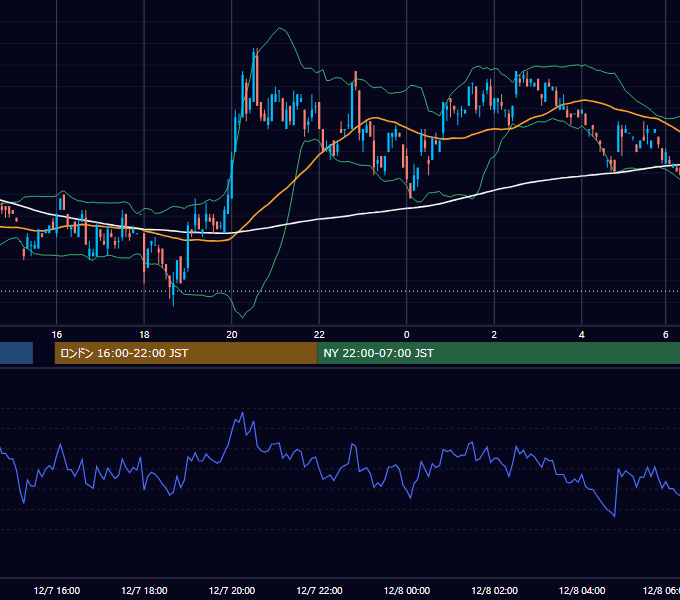Click the upper chart axis label 20
The height and width of the screenshot is (600, 680).
pos(232,335)
